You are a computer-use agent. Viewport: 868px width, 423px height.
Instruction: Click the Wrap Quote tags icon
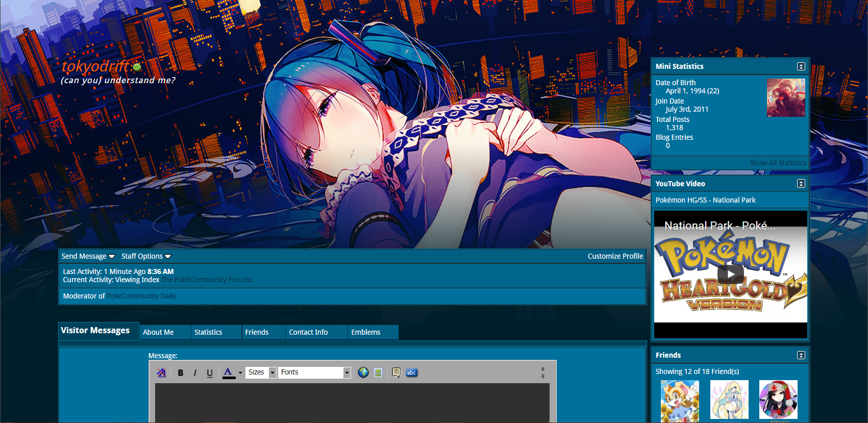[396, 372]
